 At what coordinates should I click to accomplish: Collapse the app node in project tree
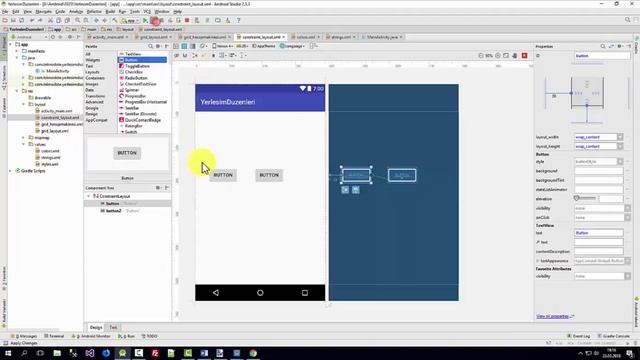pos(11,44)
